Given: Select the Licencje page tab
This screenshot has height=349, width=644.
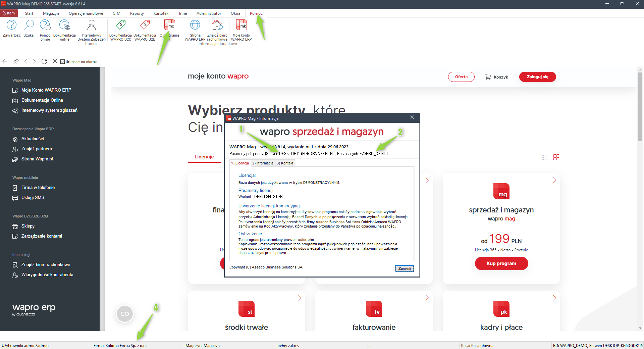Looking at the screenshot, I should pos(204,157).
